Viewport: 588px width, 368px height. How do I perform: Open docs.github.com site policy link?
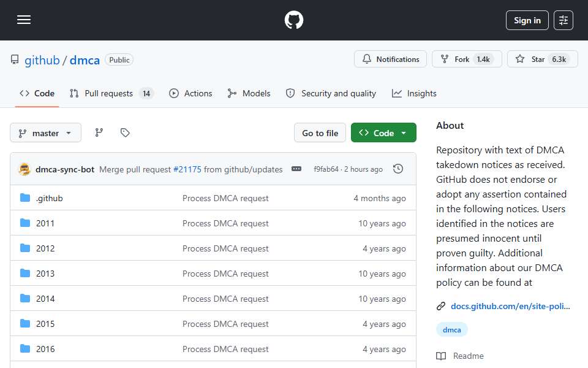point(510,307)
